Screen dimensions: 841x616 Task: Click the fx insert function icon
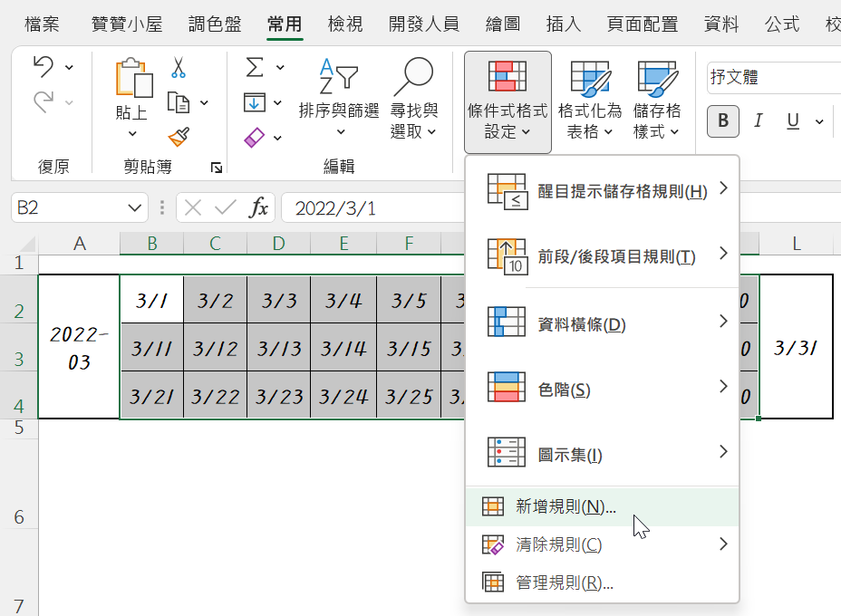pos(258,207)
